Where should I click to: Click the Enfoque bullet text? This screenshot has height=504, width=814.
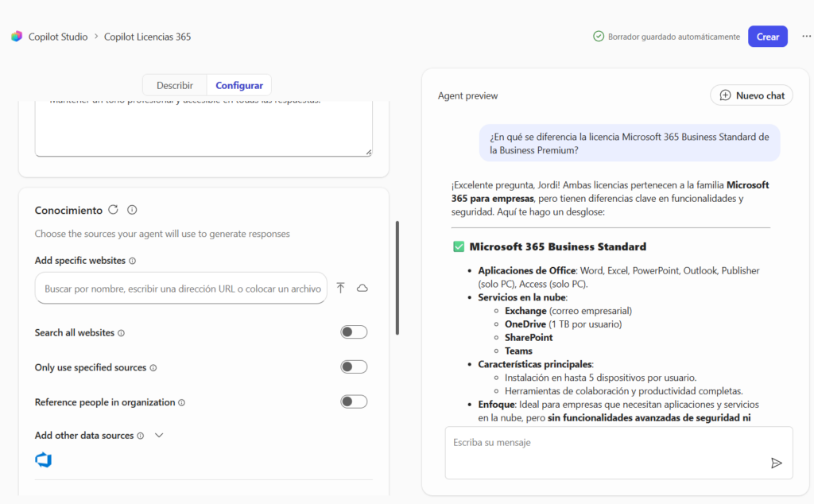[x=618, y=411]
